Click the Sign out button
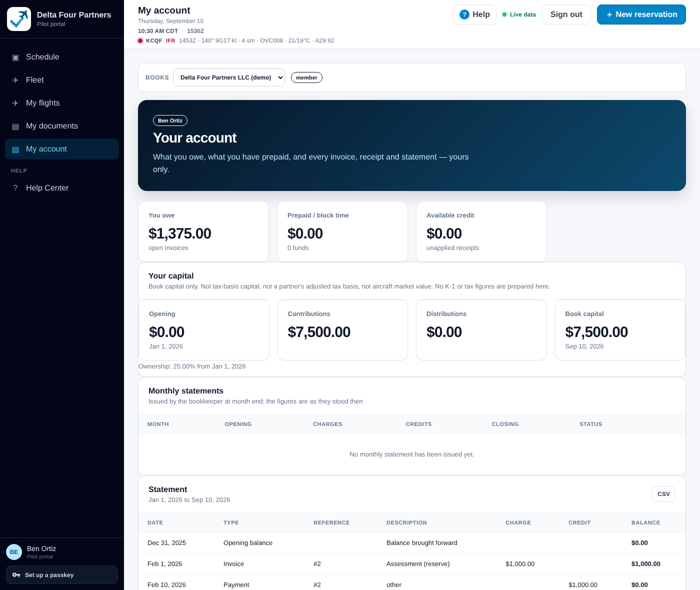 point(566,14)
